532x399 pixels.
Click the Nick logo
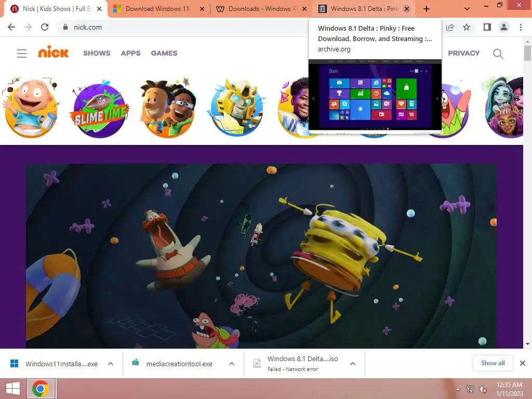pyautogui.click(x=54, y=52)
